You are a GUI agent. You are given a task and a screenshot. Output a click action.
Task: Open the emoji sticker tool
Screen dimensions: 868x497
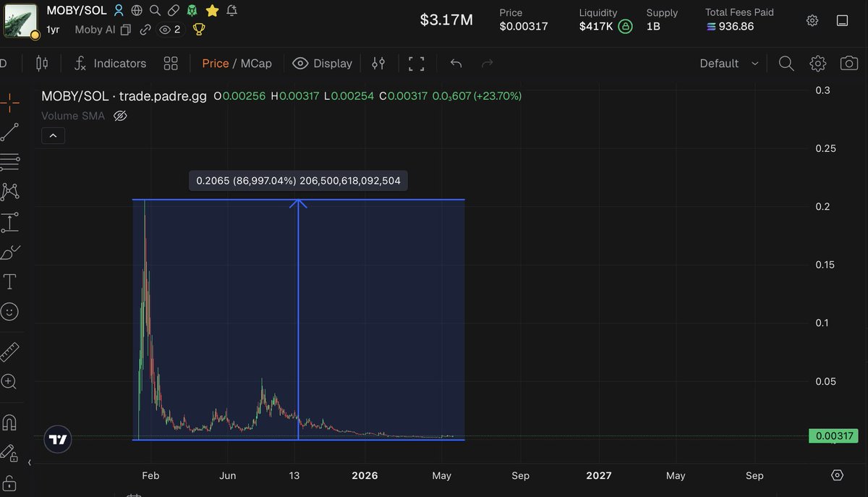coord(9,312)
